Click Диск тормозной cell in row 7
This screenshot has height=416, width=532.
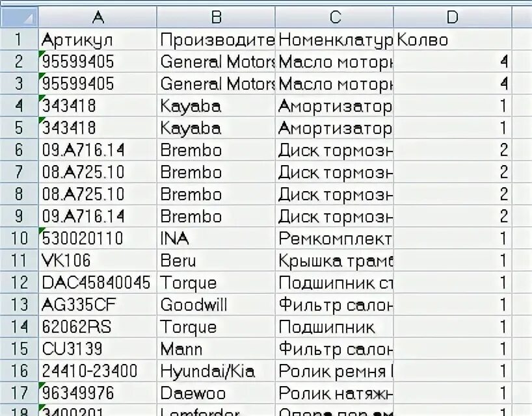coord(334,172)
